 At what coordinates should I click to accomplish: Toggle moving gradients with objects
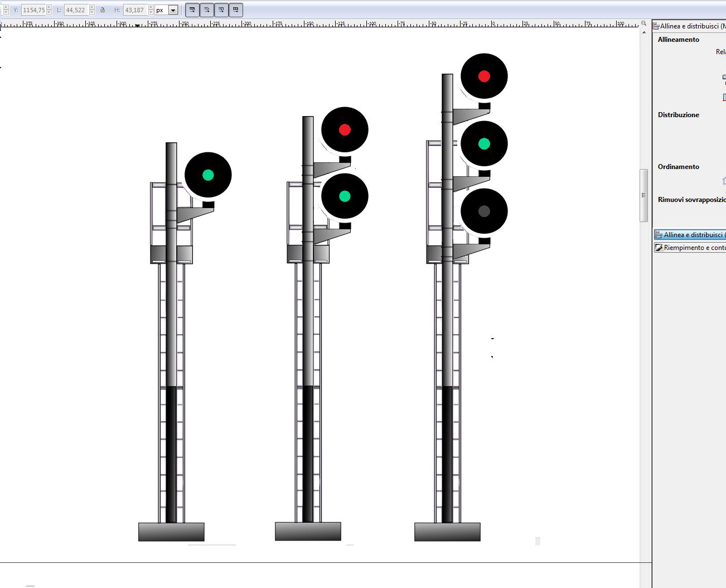(x=221, y=10)
